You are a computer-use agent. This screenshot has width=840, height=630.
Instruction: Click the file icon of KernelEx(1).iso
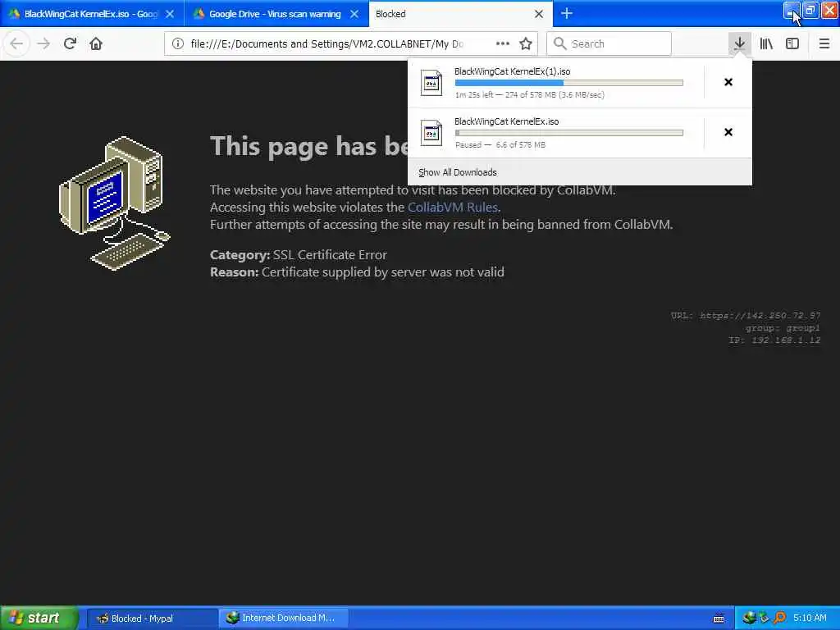pos(431,83)
